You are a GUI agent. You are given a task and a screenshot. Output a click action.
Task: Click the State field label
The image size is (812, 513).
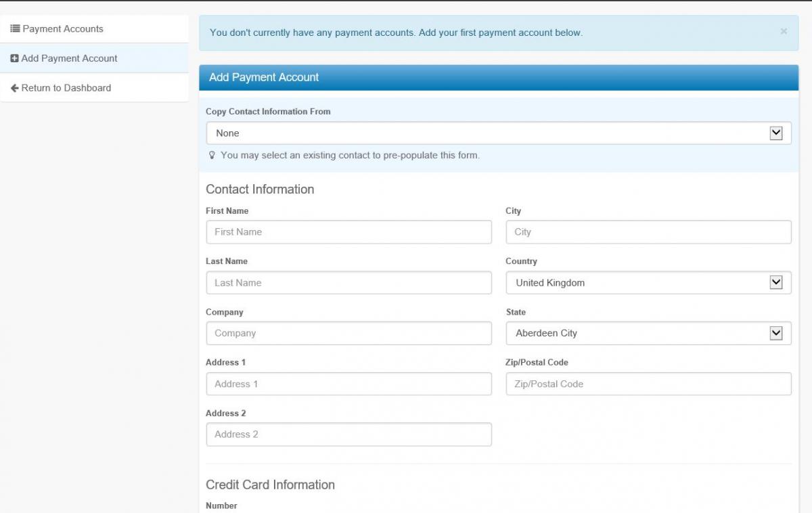pyautogui.click(x=516, y=312)
